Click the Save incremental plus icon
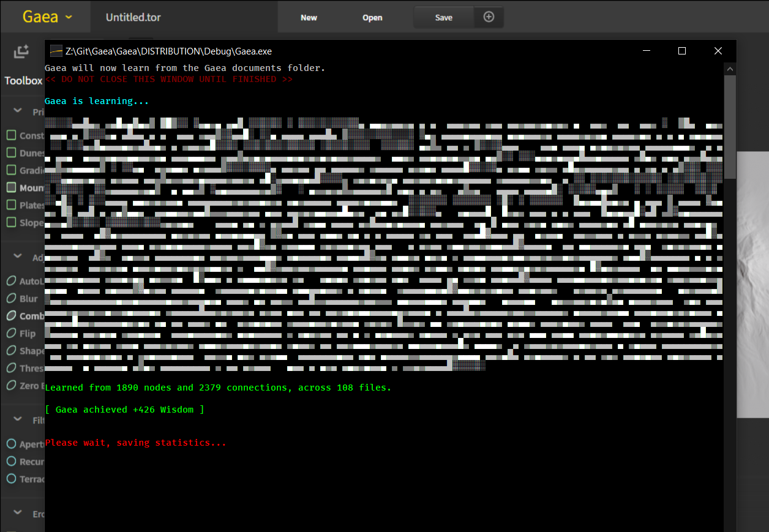The image size is (769, 532). [x=489, y=17]
